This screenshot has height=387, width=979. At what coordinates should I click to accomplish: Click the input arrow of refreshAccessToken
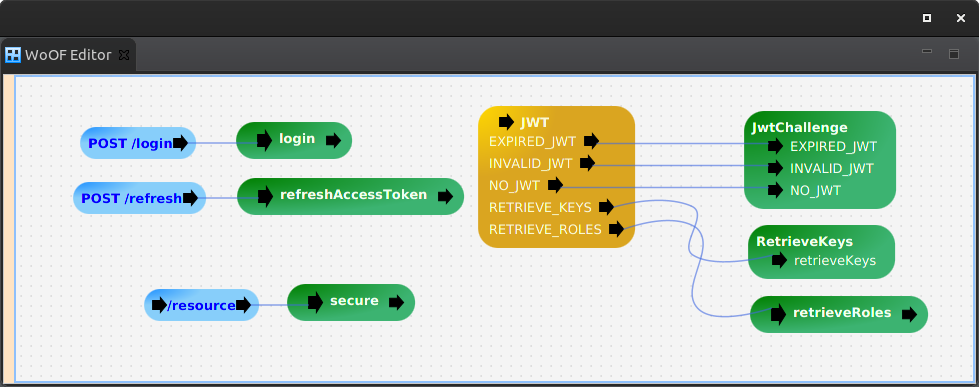(x=265, y=196)
